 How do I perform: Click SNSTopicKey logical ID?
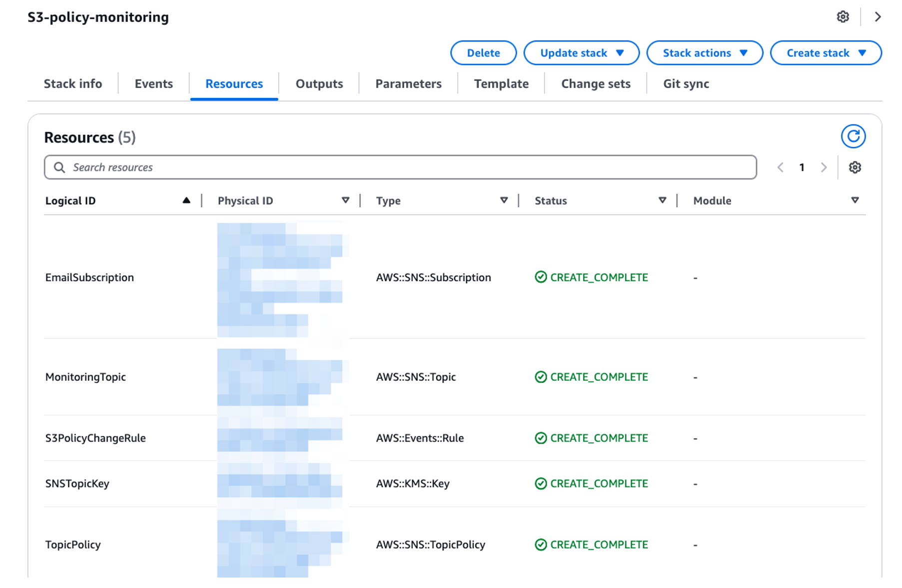click(77, 484)
